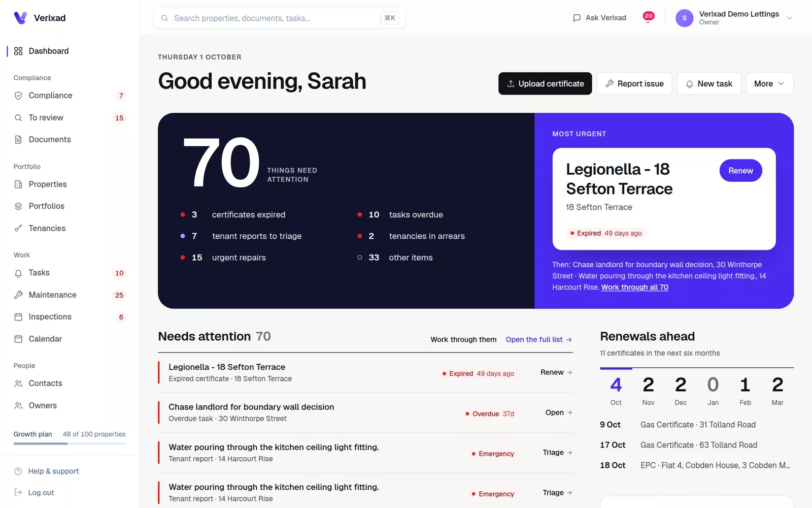Expand the More dropdown button
This screenshot has height=508, width=812.
769,84
